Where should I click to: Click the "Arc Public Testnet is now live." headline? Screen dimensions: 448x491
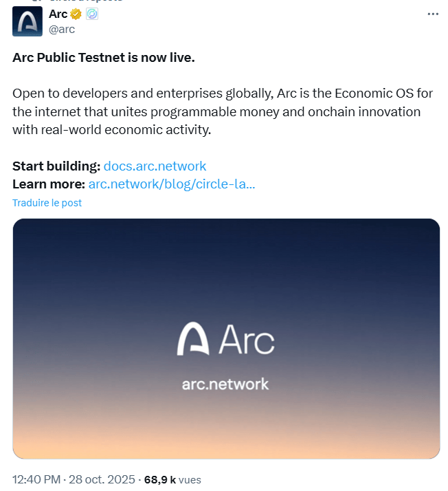tap(104, 58)
